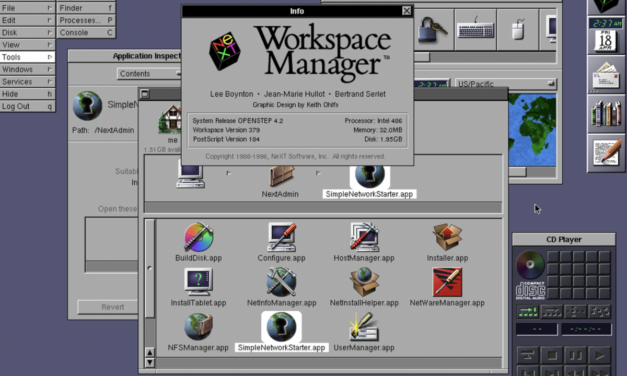The width and height of the screenshot is (627, 376).
Task: Select UserManager.app icon
Action: [364, 327]
